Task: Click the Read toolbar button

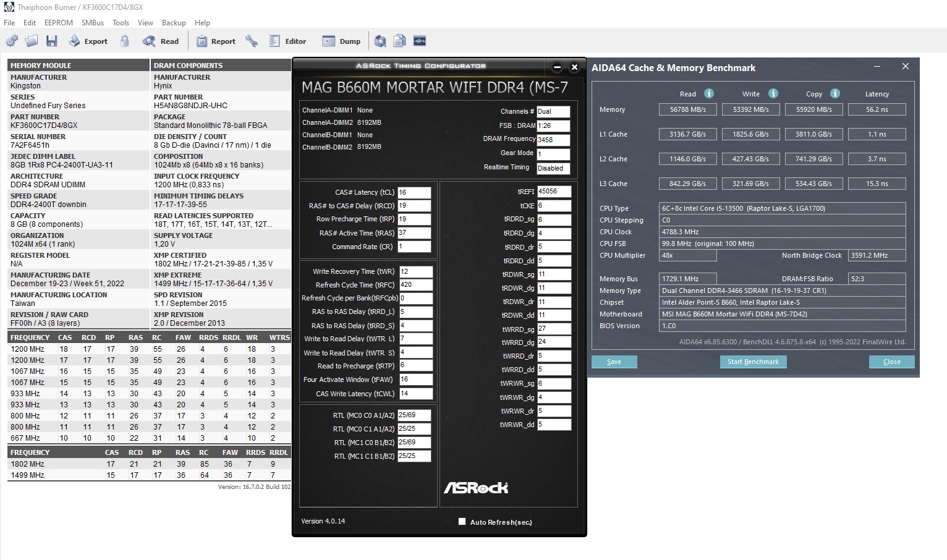Action: pos(161,41)
